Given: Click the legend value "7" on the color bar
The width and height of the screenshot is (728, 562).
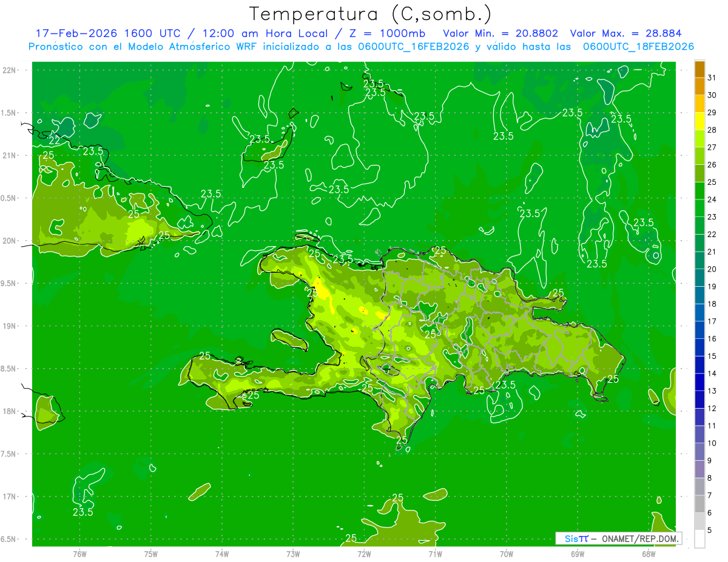Looking at the screenshot, I should (x=710, y=495).
